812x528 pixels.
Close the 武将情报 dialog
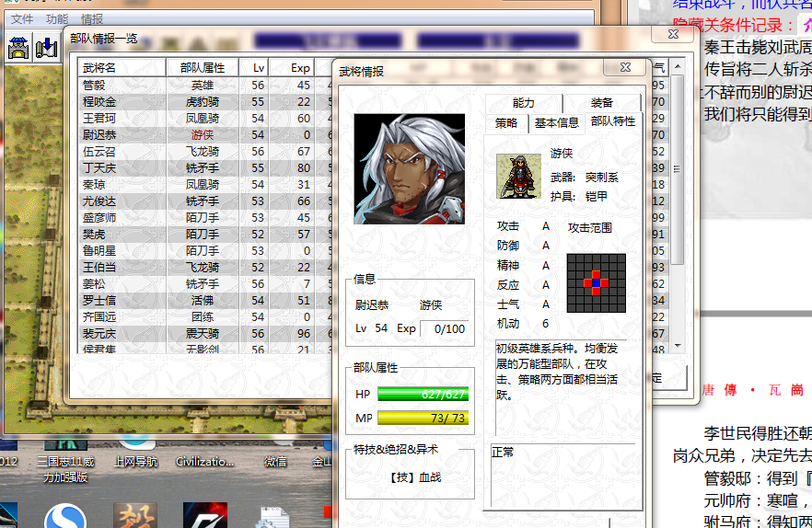click(x=626, y=67)
